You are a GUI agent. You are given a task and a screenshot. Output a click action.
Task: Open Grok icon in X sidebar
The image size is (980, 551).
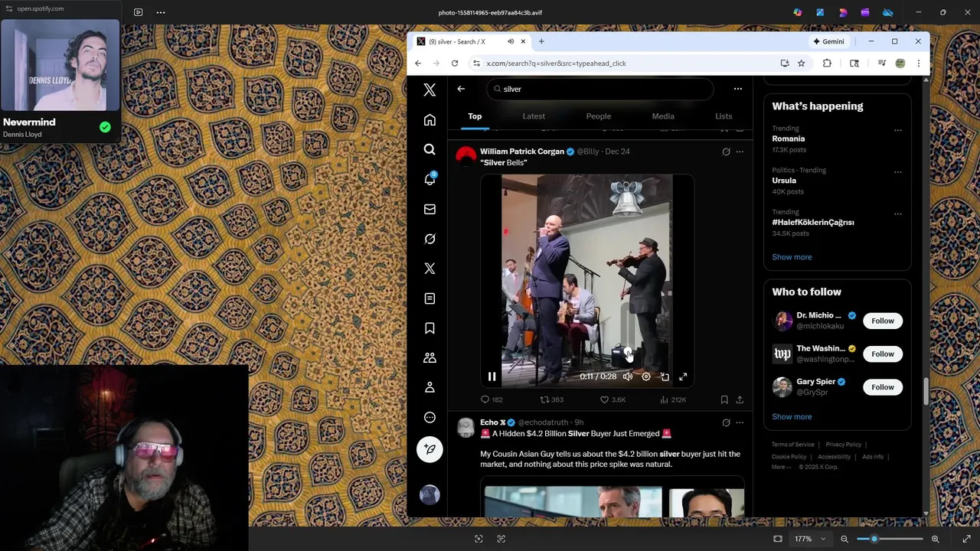click(430, 239)
